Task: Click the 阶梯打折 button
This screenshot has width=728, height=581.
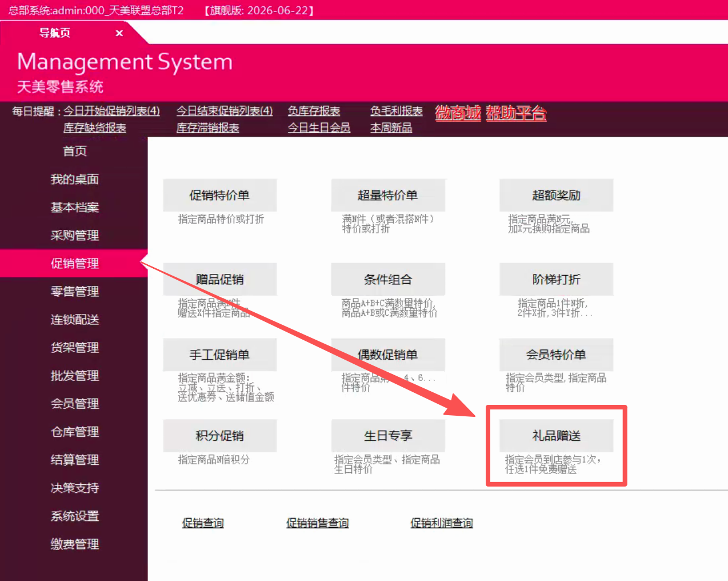Action: tap(557, 279)
